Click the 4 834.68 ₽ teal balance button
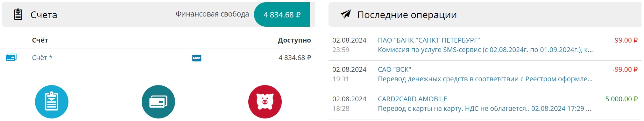 [282, 15]
